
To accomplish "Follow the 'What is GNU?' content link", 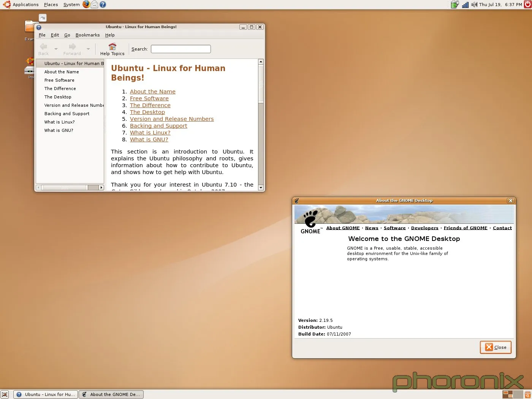I will pos(149,139).
